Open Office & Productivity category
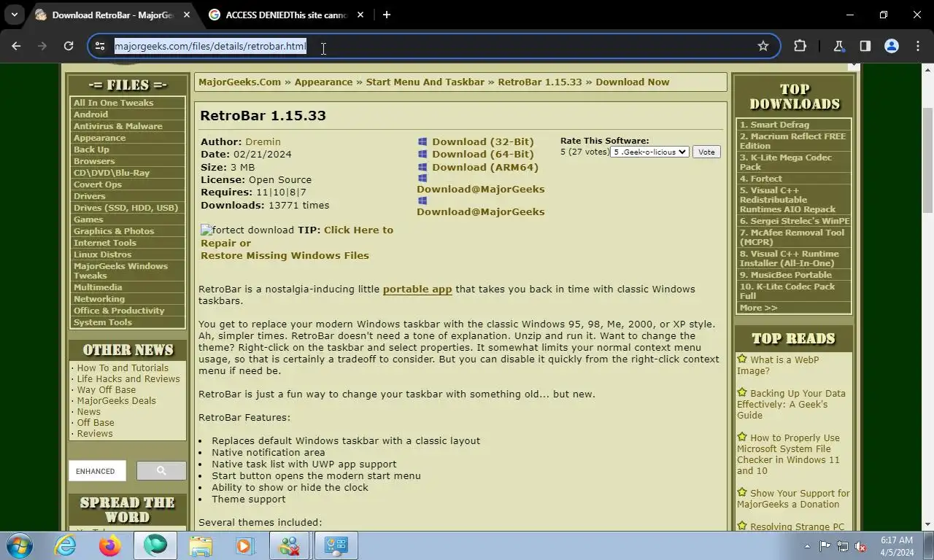Viewport: 934px width, 560px height. click(119, 311)
